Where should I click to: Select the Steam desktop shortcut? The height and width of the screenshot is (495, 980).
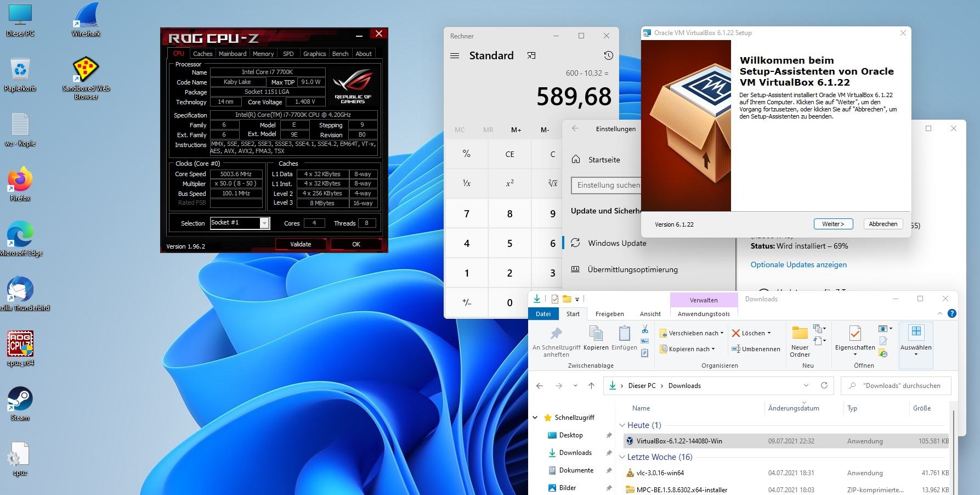click(20, 403)
